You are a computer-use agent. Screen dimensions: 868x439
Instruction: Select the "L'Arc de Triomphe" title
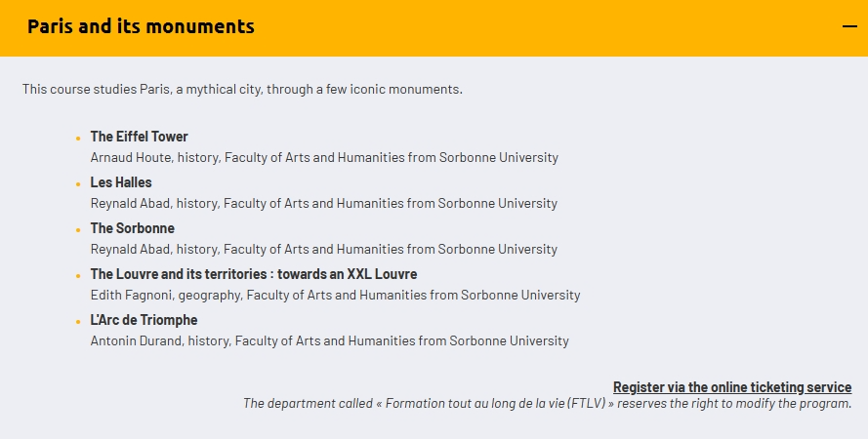point(144,320)
